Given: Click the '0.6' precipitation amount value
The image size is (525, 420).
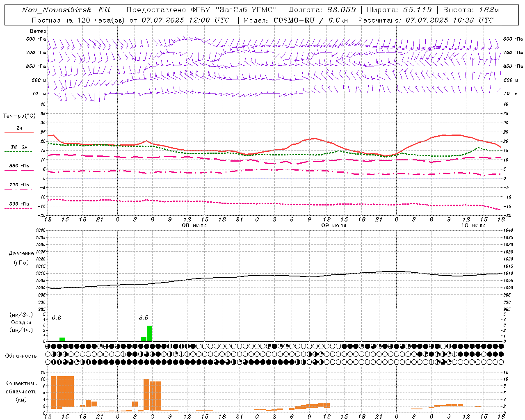Looking at the screenshot, I should point(57,318).
